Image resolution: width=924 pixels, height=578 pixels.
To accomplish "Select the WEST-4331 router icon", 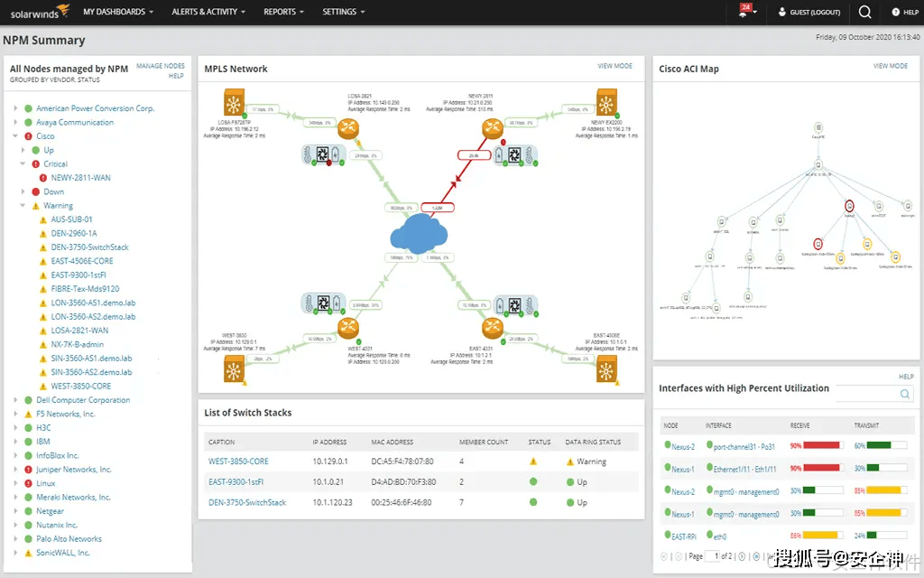I will pos(348,328).
